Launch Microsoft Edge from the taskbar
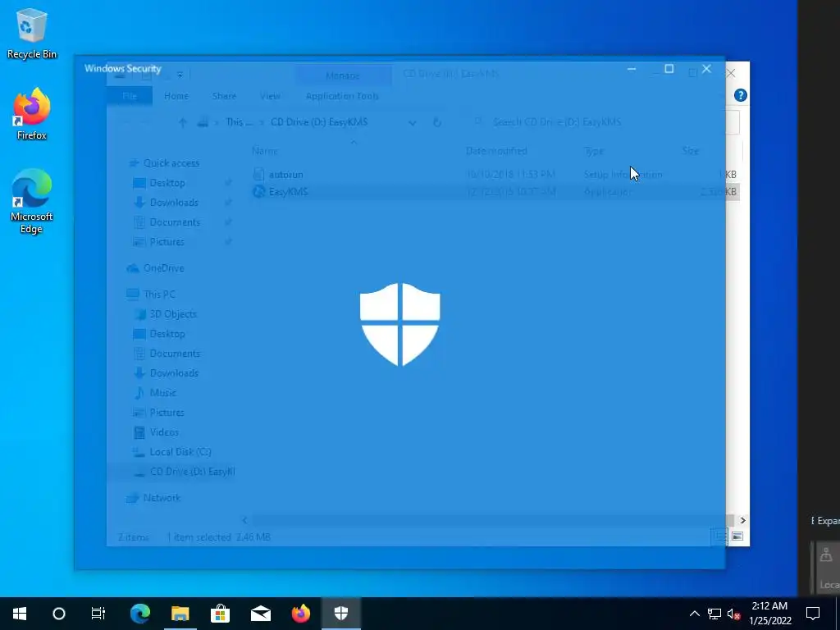 pos(140,614)
